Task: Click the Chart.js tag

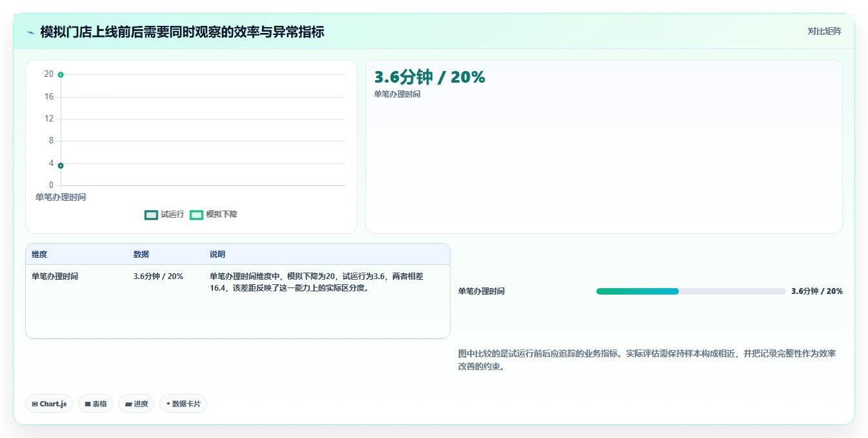Action: click(50, 404)
